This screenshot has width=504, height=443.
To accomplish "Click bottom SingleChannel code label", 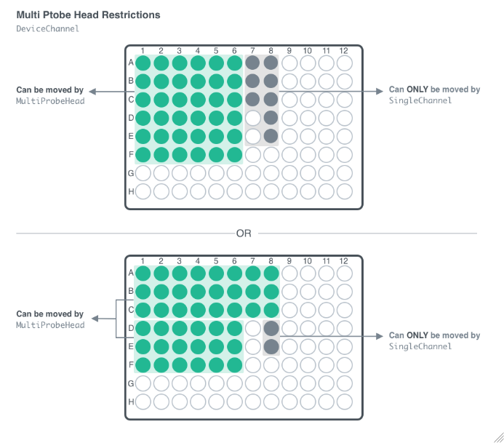I will click(420, 346).
